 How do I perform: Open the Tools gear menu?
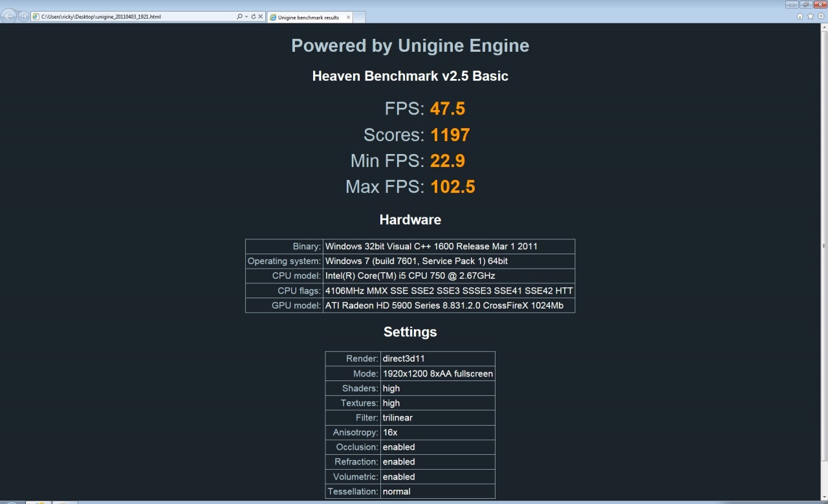point(820,16)
